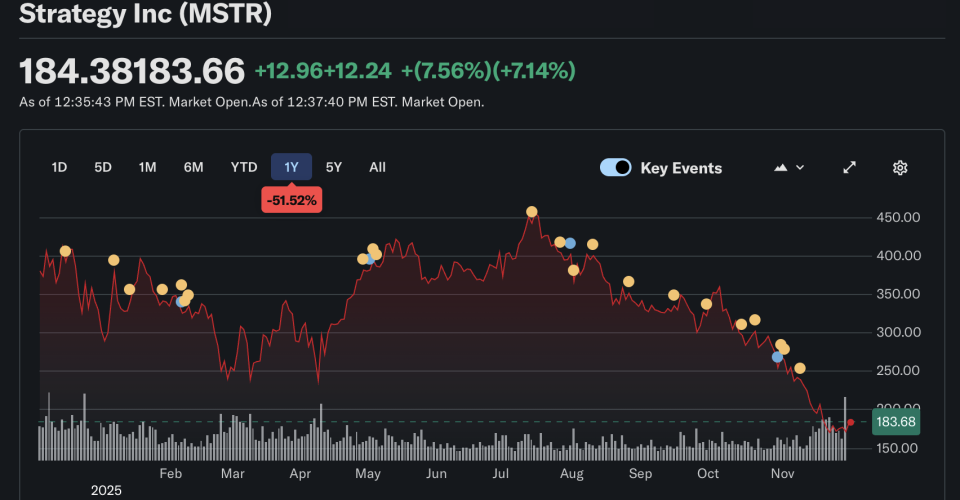Click the blue event marker in early August
This screenshot has width=960, height=500.
tap(570, 243)
